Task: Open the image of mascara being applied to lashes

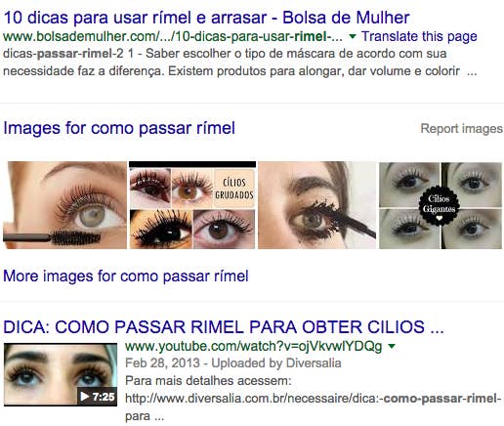Action: coord(316,205)
